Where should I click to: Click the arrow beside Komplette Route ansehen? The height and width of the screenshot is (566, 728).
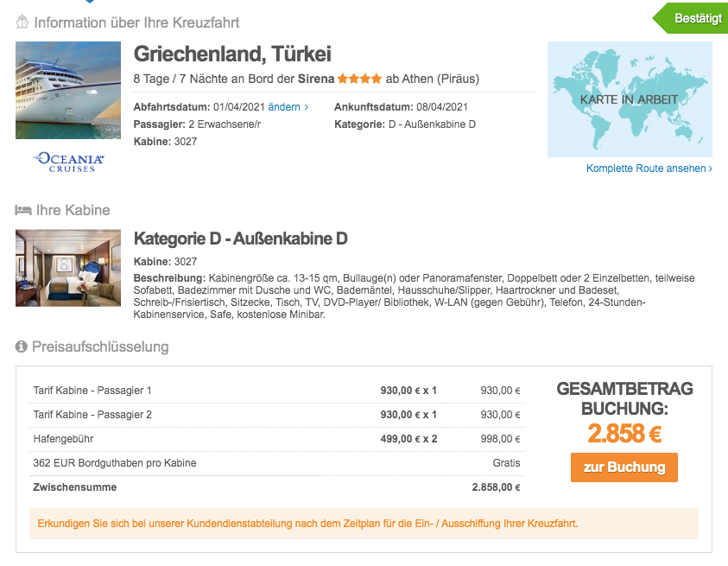tap(710, 169)
